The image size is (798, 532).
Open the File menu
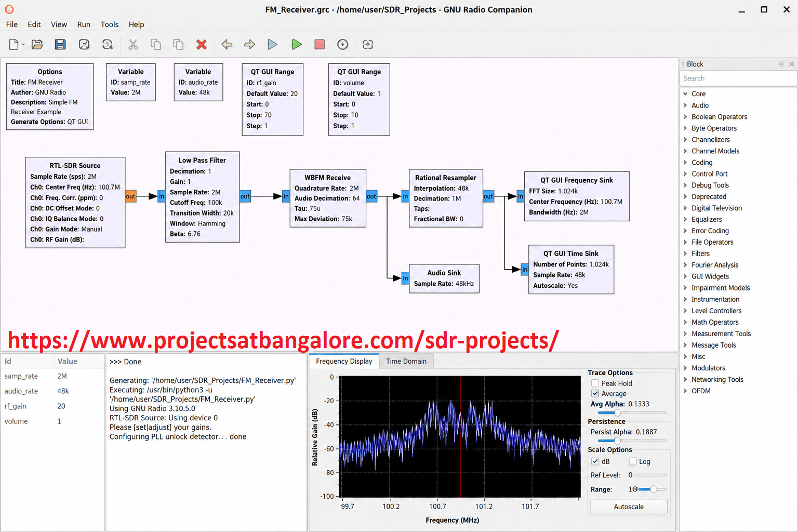click(12, 24)
